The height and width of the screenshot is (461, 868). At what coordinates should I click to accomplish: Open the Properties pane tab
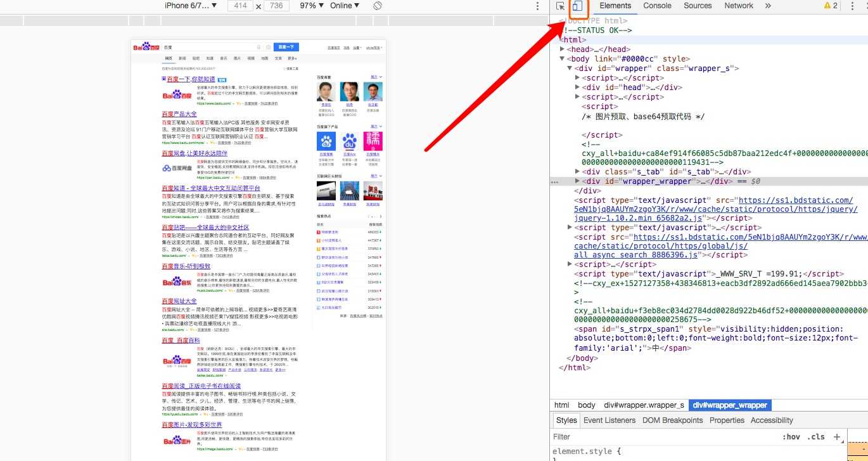(727, 420)
